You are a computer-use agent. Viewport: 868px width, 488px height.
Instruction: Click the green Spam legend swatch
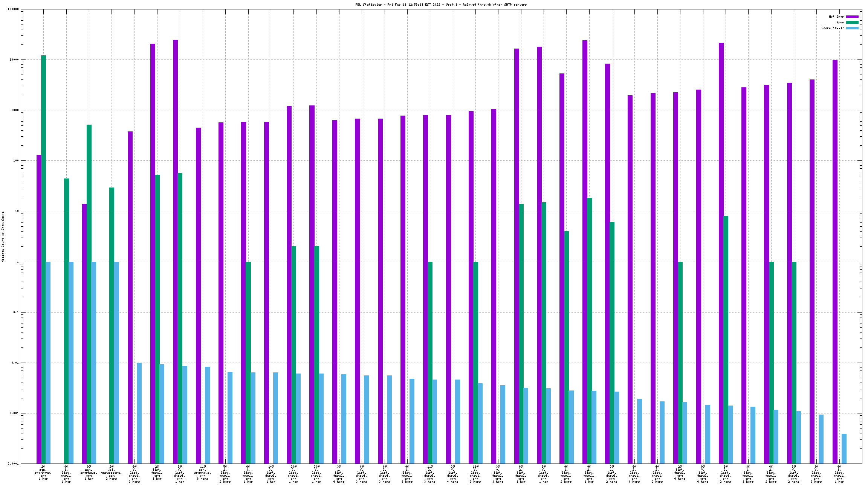(852, 22)
